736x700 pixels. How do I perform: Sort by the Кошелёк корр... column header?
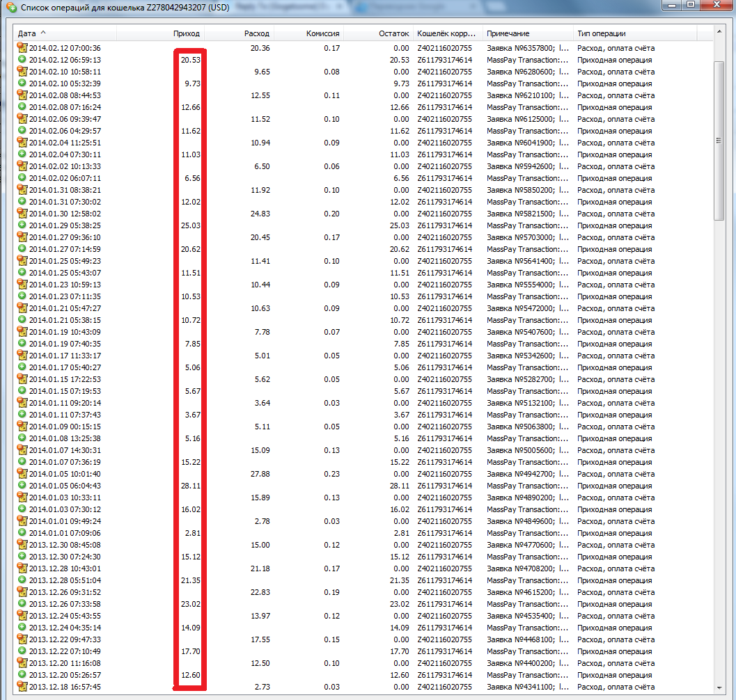pos(448,33)
